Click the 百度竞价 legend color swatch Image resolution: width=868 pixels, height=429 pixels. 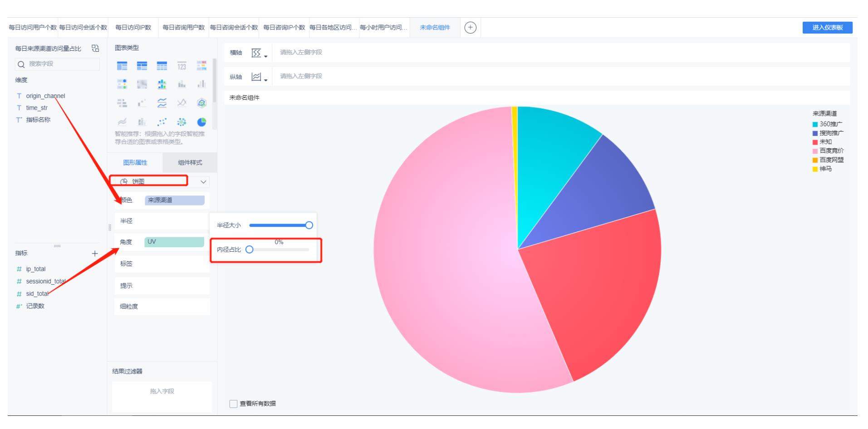(815, 151)
